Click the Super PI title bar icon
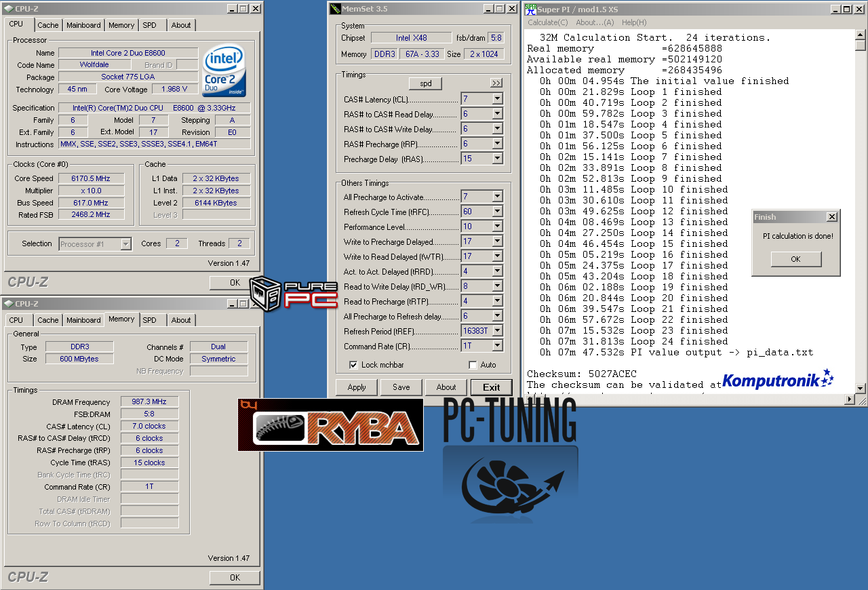The height and width of the screenshot is (590, 868). (x=530, y=9)
